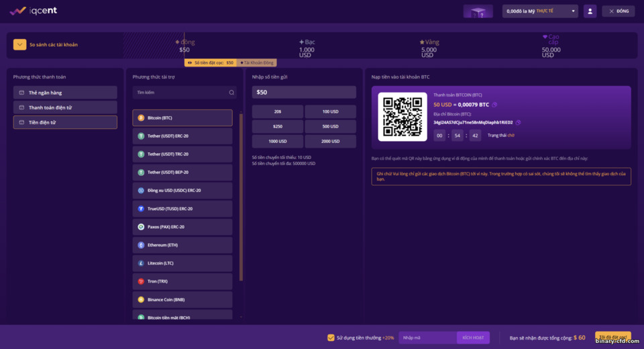Choose Litecoin (LTC) funding method

[x=182, y=263]
